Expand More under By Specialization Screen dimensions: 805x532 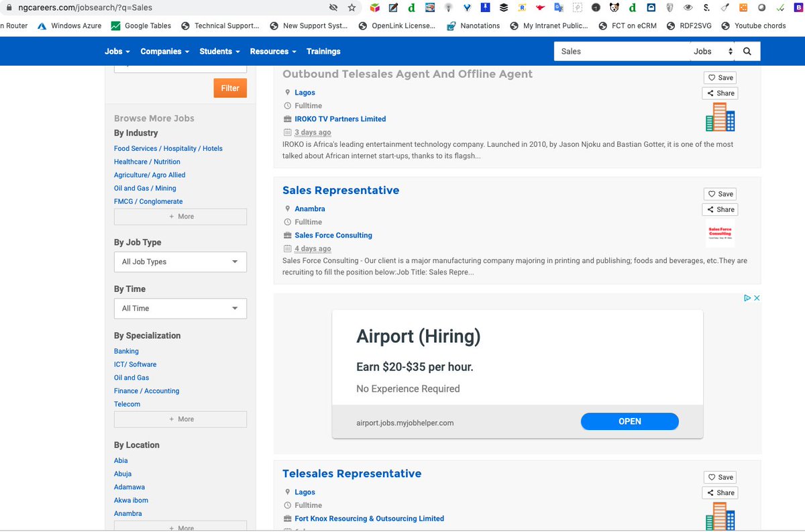coord(180,419)
